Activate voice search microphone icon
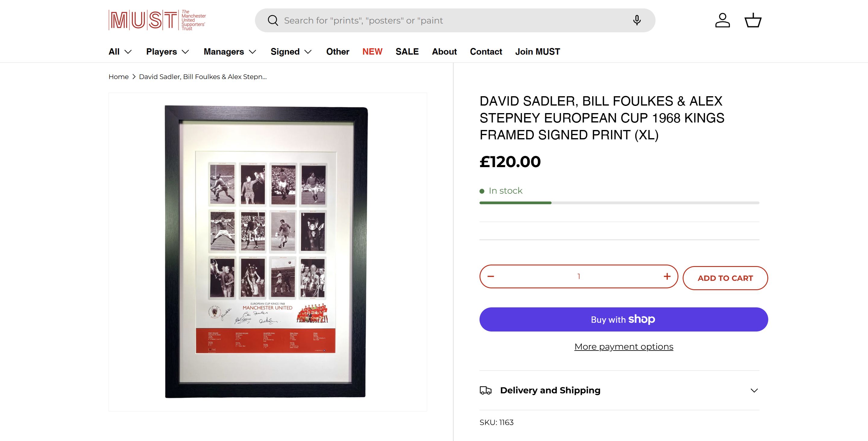868x441 pixels. 637,20
